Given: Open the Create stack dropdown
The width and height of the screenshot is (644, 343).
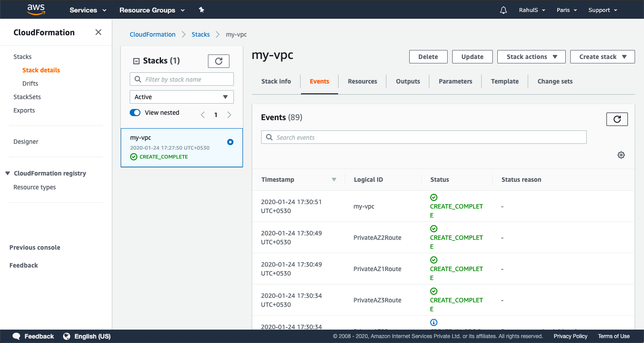Looking at the screenshot, I should 602,57.
